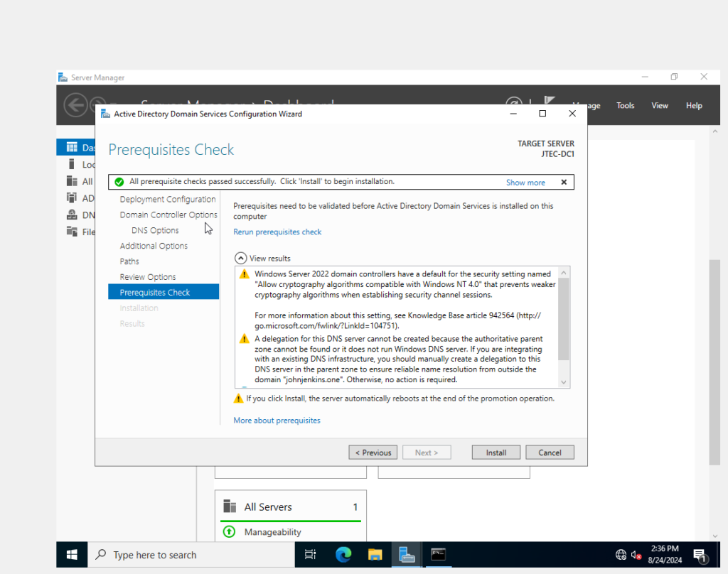
Task: Click the warning icon beside Windows Server 2022 message
Action: tap(245, 274)
